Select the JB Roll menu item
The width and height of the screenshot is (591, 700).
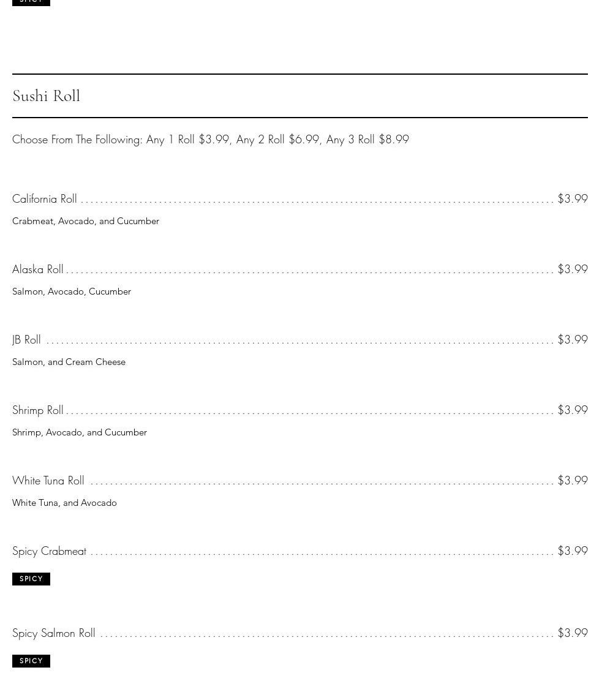pos(27,340)
